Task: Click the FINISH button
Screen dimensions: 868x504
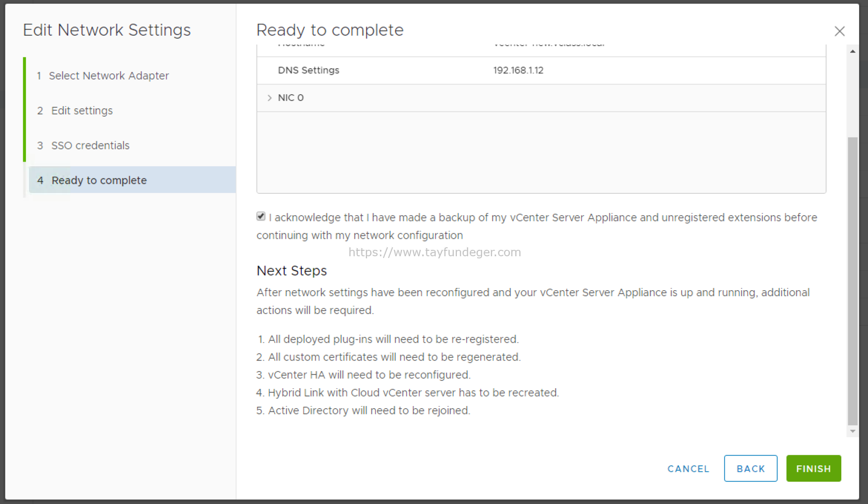Action: tap(813, 468)
